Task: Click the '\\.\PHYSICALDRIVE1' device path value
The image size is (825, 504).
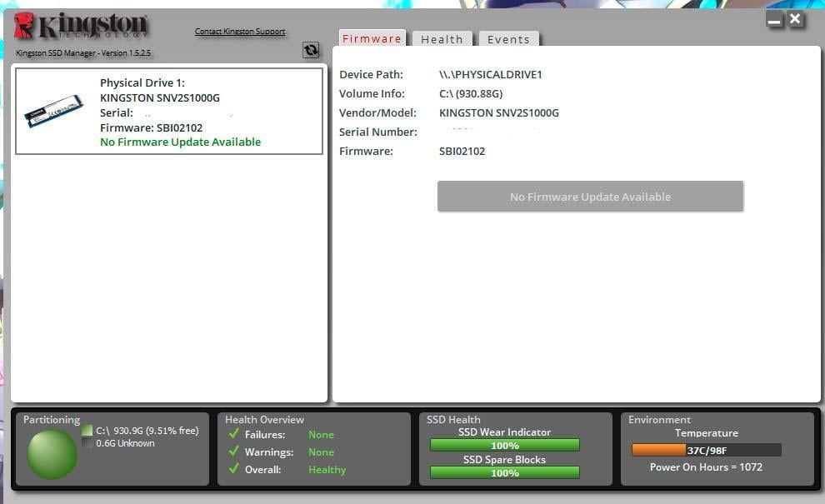Action: (490, 75)
